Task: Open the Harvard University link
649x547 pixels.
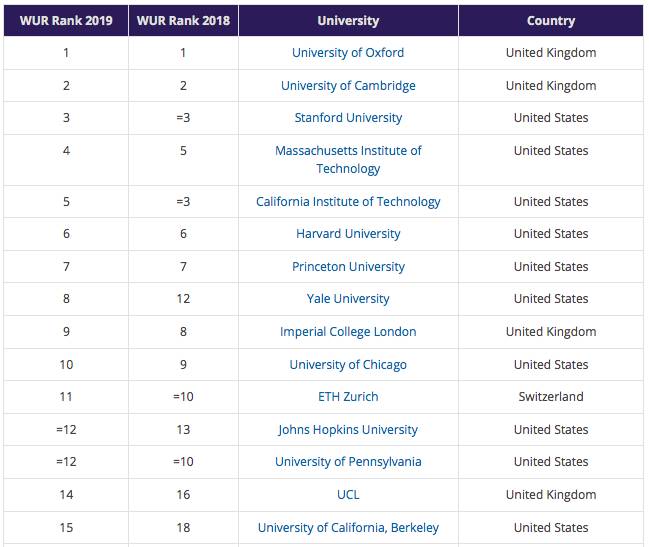Action: (x=348, y=234)
